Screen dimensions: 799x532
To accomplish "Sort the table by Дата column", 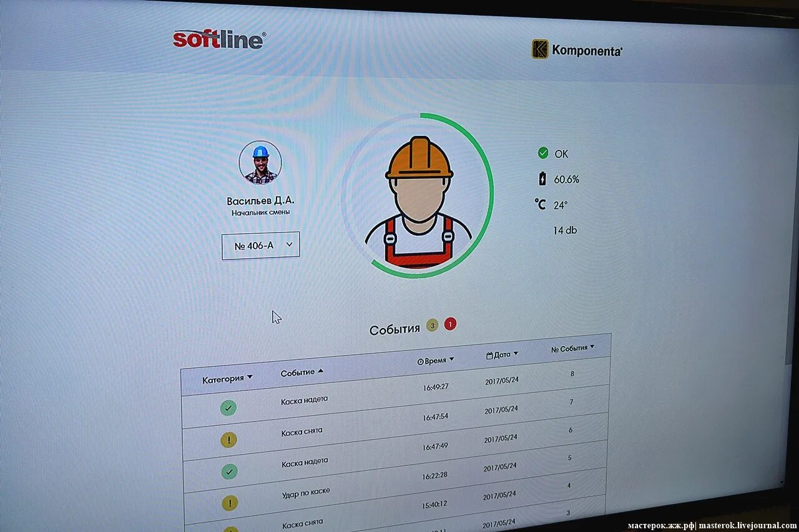I will (x=502, y=354).
